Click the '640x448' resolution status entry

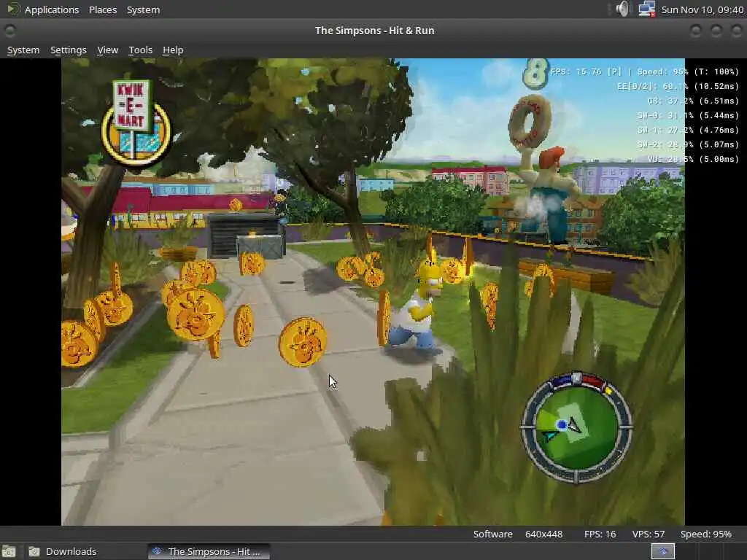(543, 534)
